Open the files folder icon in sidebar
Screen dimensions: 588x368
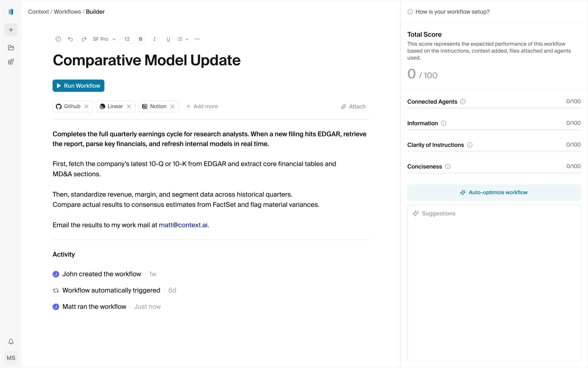[11, 48]
